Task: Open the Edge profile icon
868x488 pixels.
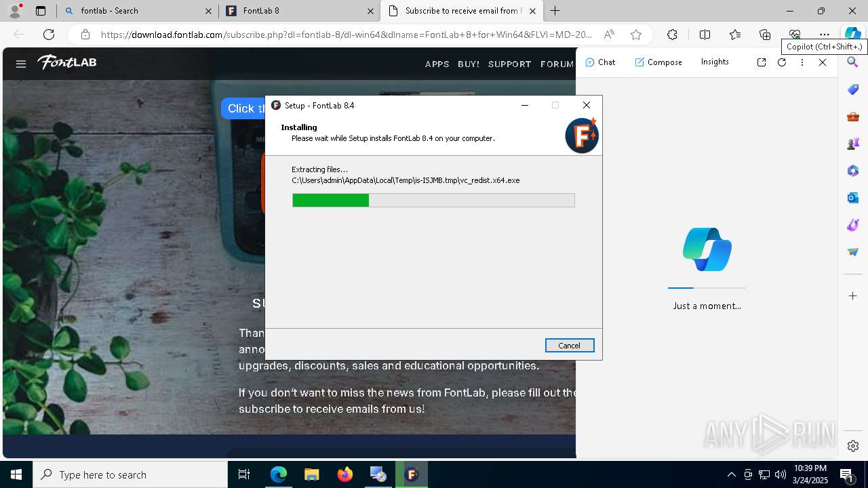Action: tap(15, 11)
